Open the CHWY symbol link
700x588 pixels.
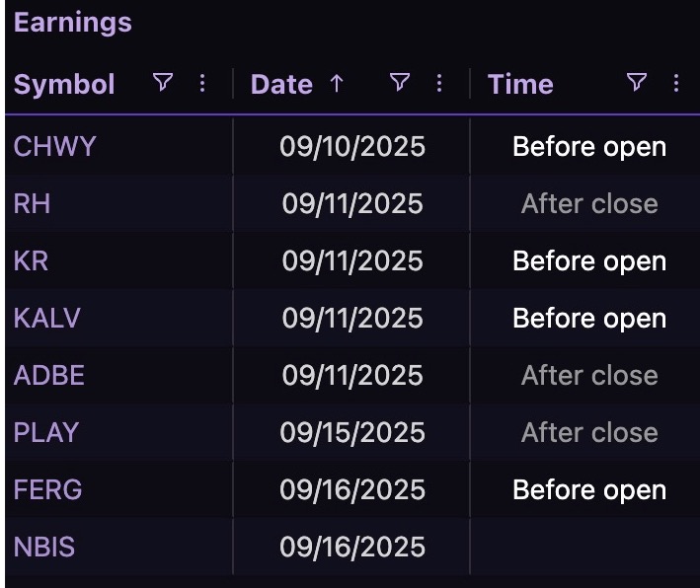point(54,146)
